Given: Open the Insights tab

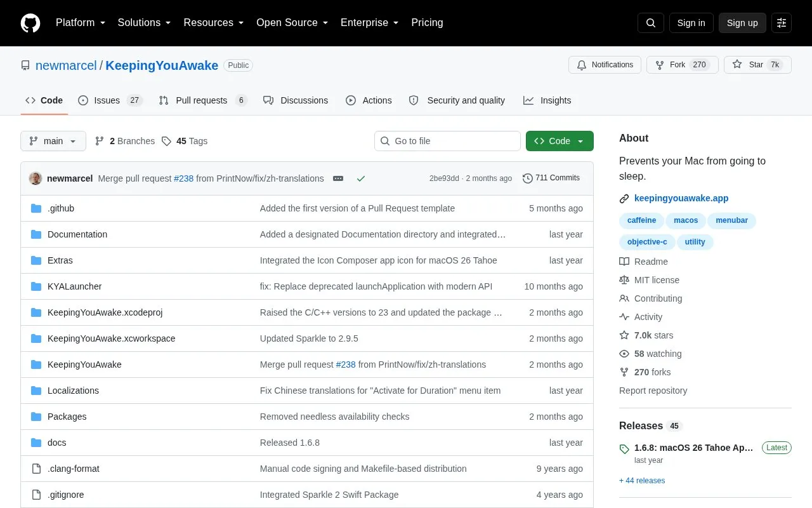Looking at the screenshot, I should (x=547, y=100).
